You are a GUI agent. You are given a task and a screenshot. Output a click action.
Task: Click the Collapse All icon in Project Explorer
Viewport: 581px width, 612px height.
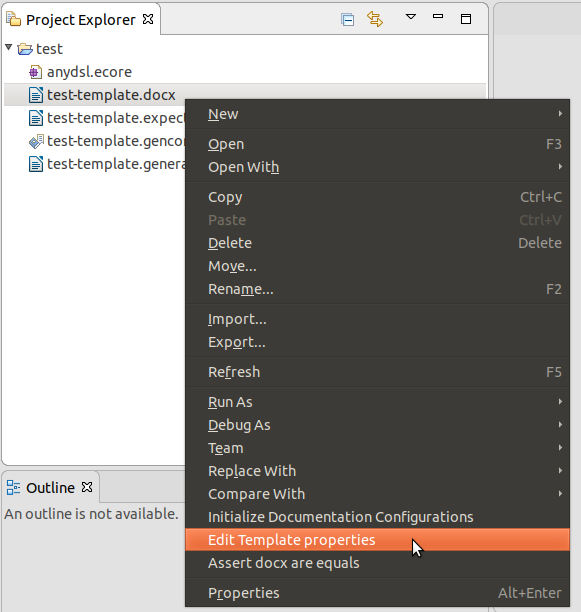click(347, 19)
